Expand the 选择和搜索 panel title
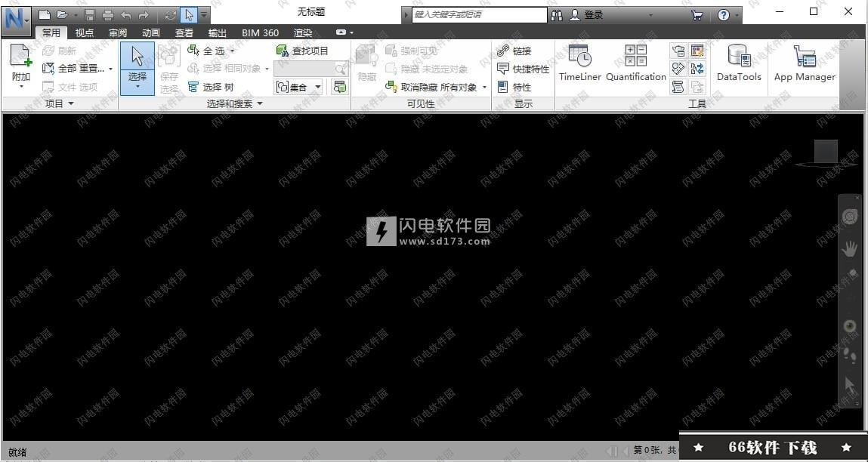The image size is (868, 462). pos(235,103)
